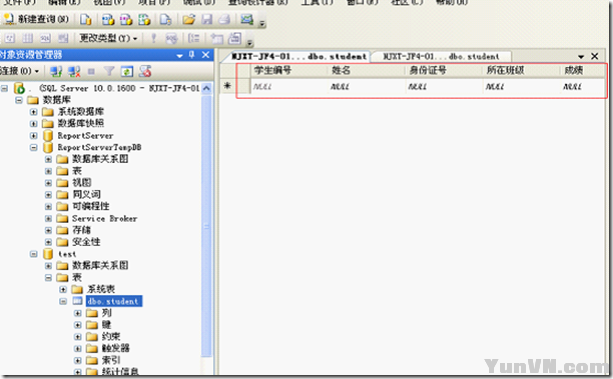The image size is (613, 379).
Task: Toggle the Show Results Pane icon
Action: tap(63, 38)
